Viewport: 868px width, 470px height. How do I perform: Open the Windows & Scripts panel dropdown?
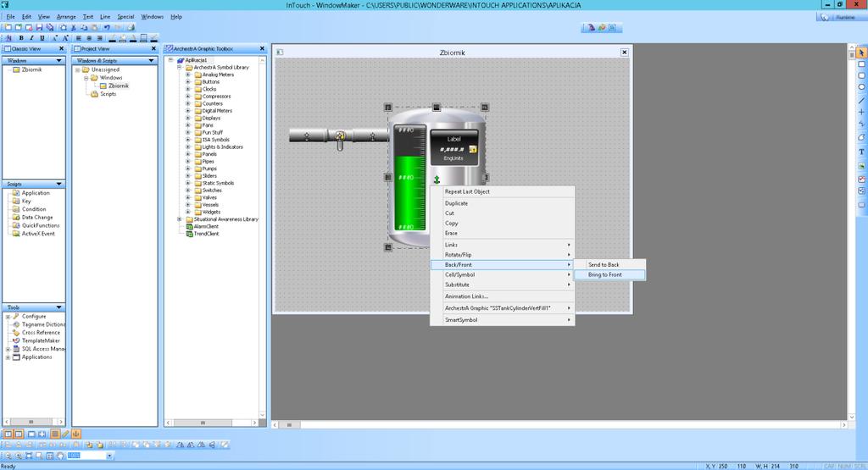[x=151, y=60]
